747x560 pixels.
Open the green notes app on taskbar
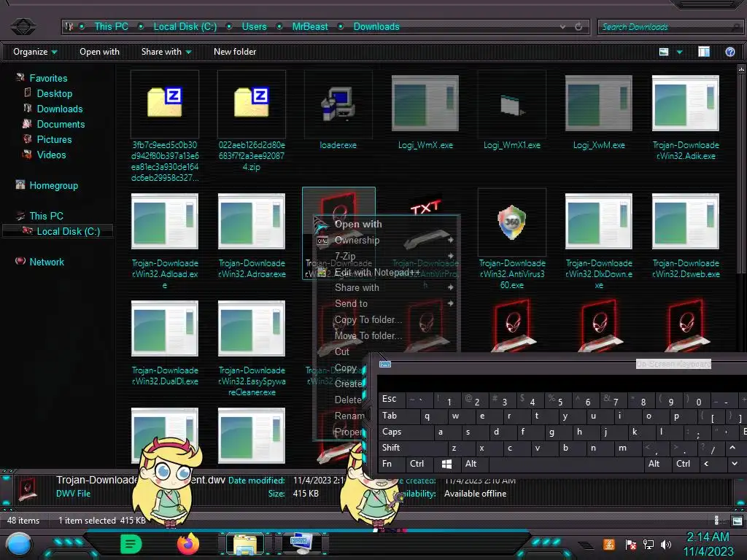pyautogui.click(x=131, y=544)
